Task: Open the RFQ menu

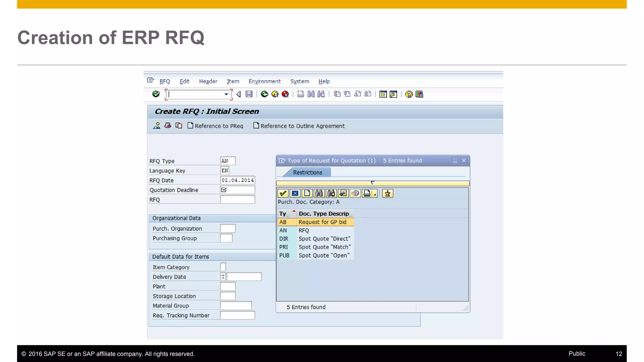Action: tap(165, 81)
